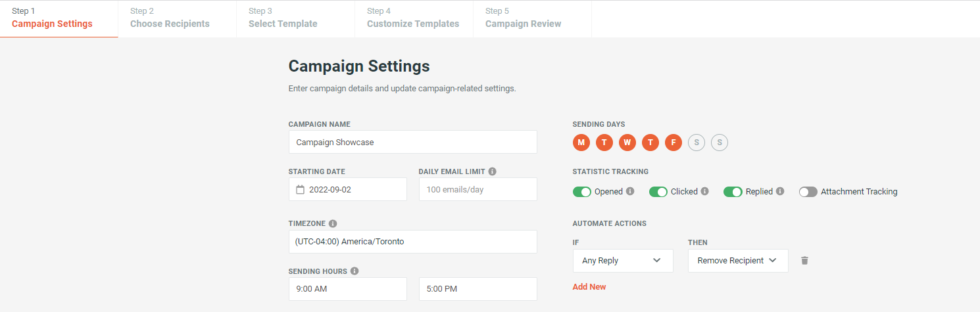980x312 pixels.
Task: Click the Automate Actions label
Action: 610,223
